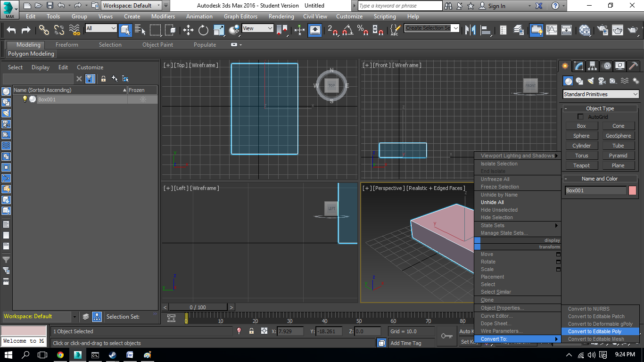Viewport: 644px width, 362px height.
Task: Choose the Rectangular Selection Region icon
Action: [x=155, y=30]
